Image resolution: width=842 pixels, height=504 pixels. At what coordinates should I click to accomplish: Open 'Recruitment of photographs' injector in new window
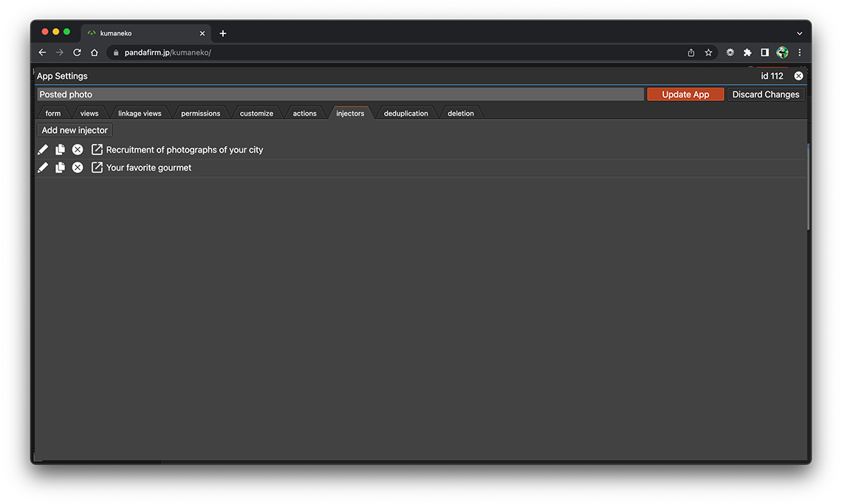(97, 150)
